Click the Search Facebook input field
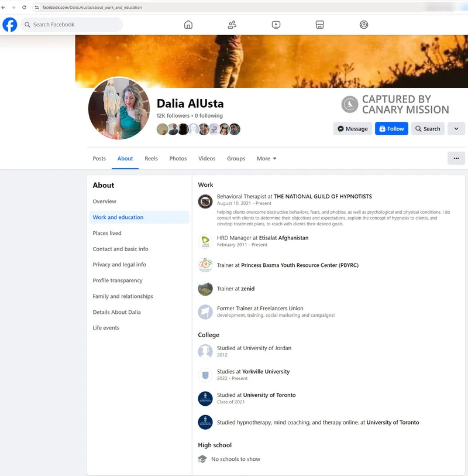The width and height of the screenshot is (468, 476). coord(71,25)
